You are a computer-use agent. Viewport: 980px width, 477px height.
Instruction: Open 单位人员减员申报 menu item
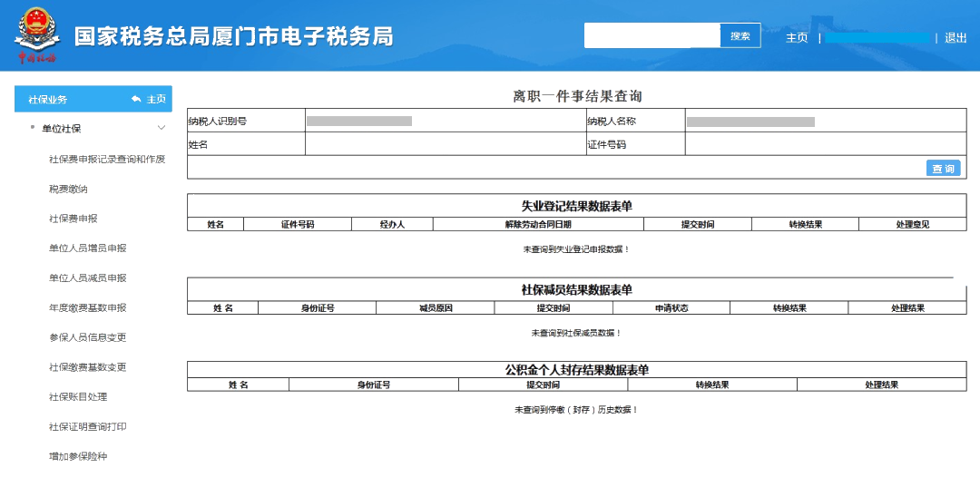pyautogui.click(x=87, y=277)
